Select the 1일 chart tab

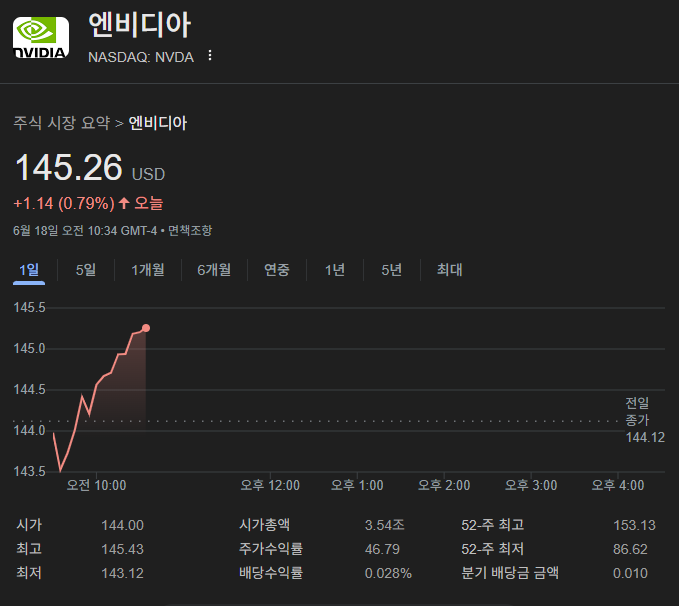[x=29, y=270]
